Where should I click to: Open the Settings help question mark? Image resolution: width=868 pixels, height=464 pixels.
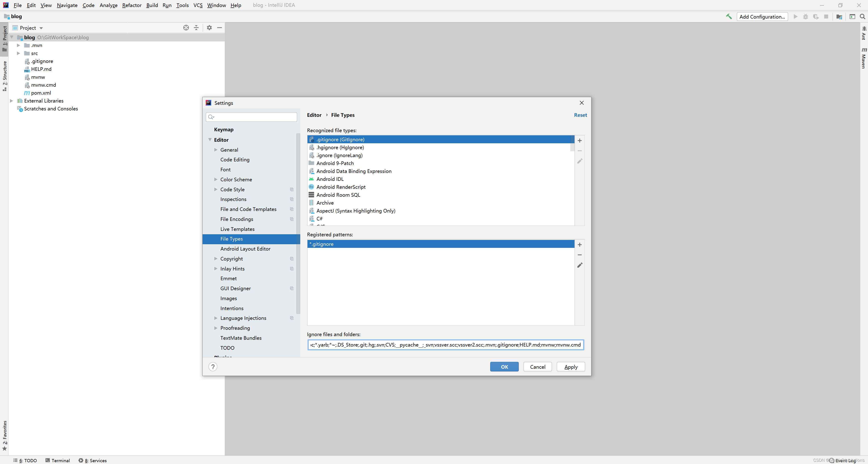coord(213,366)
